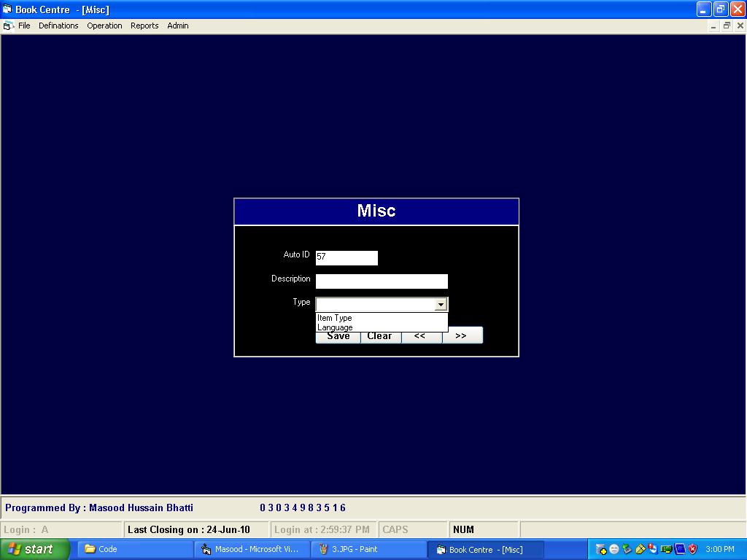Click the phone number 03034983516

[x=303, y=507]
